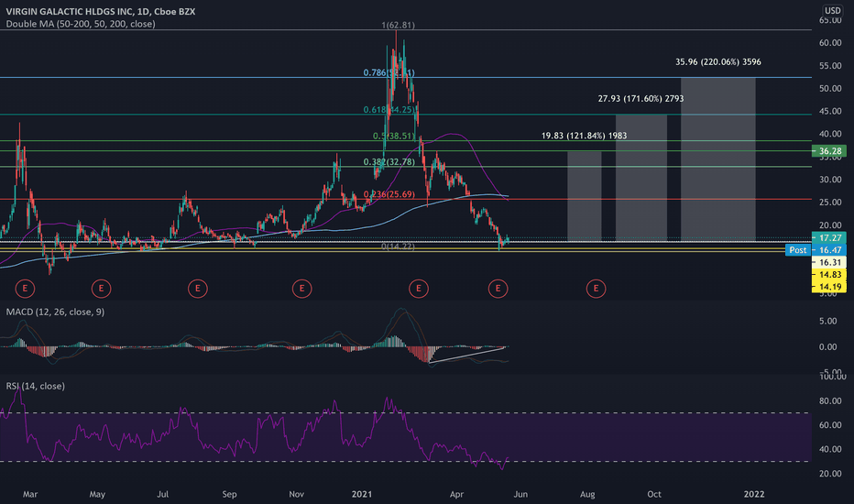Select the RSI (14, close) legend

click(x=36, y=386)
